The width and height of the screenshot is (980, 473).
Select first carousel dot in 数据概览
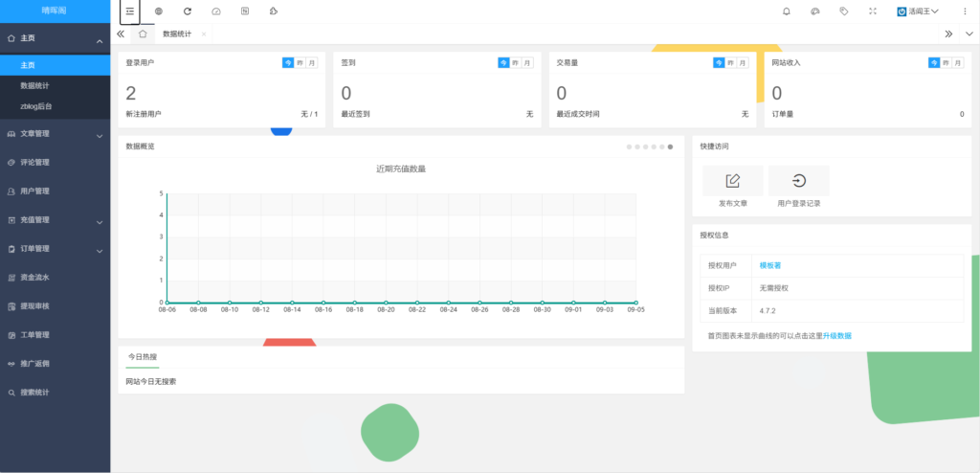630,146
